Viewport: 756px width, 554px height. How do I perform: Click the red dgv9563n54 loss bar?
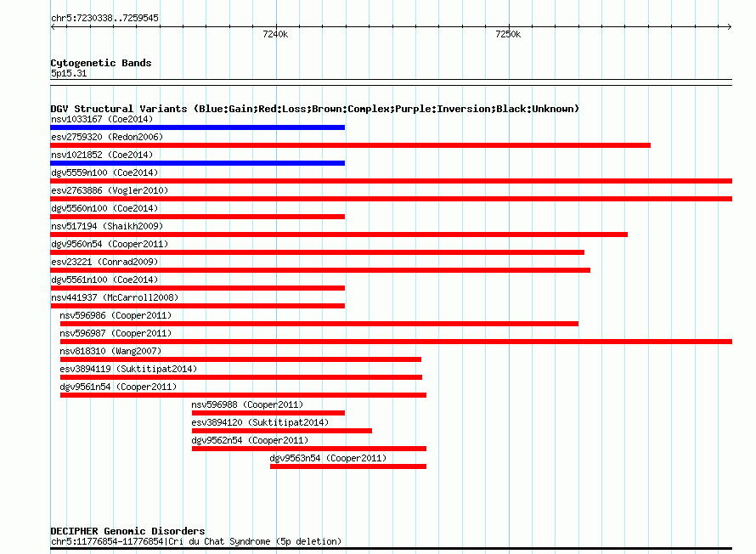[348, 466]
